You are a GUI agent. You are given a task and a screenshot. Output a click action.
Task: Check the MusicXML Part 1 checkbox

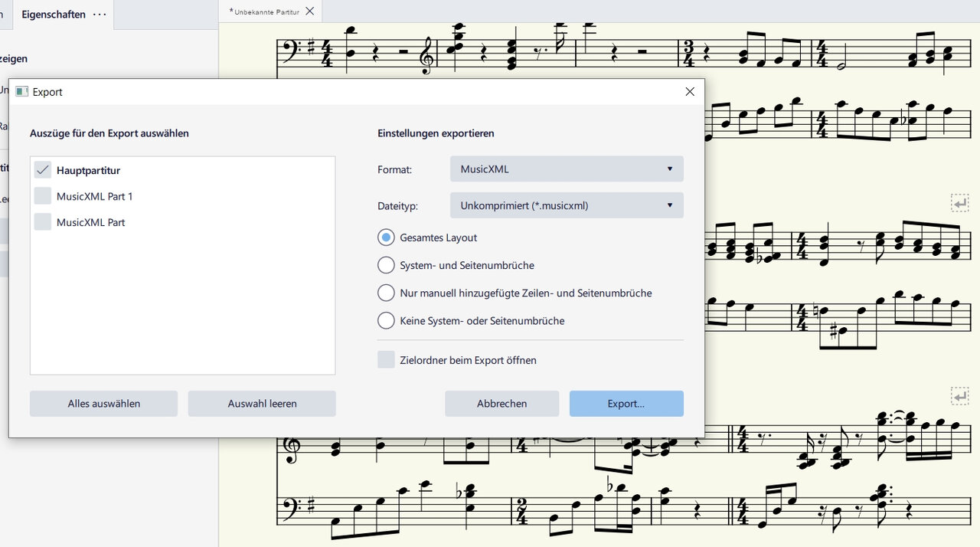click(x=43, y=196)
